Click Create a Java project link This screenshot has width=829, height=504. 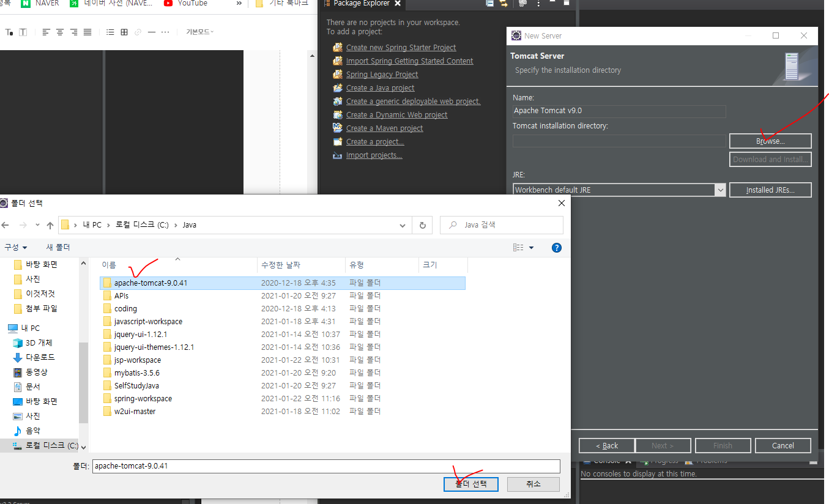click(x=380, y=88)
